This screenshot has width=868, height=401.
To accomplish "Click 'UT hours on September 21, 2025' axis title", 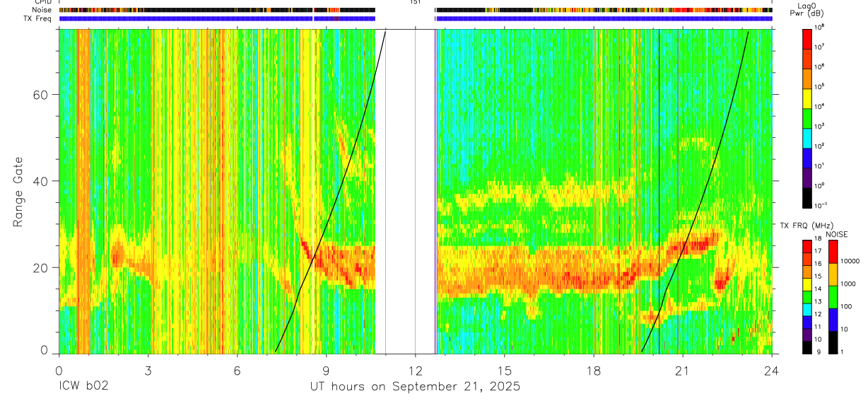I will click(x=415, y=387).
